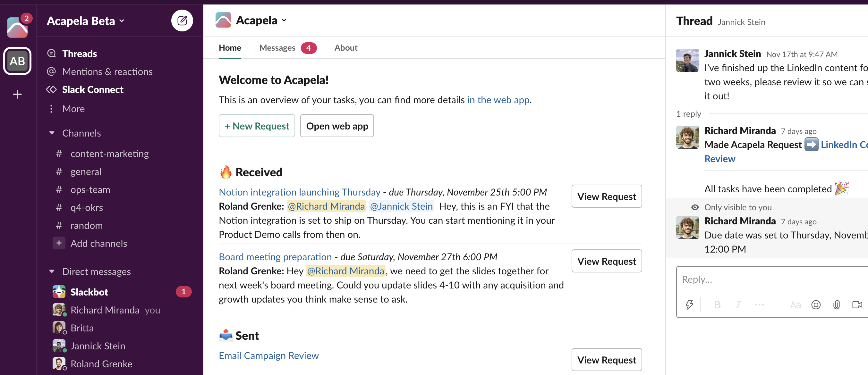Open the Board meeting preparation link

click(275, 257)
